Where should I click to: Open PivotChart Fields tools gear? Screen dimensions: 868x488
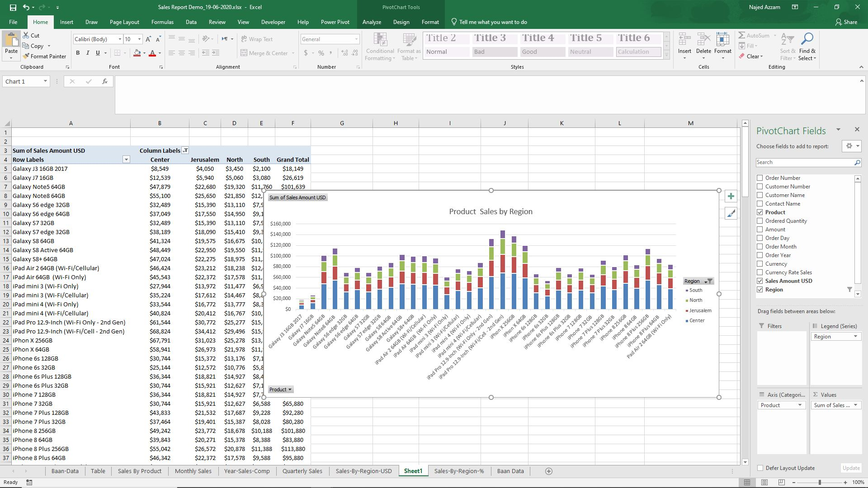coord(852,146)
